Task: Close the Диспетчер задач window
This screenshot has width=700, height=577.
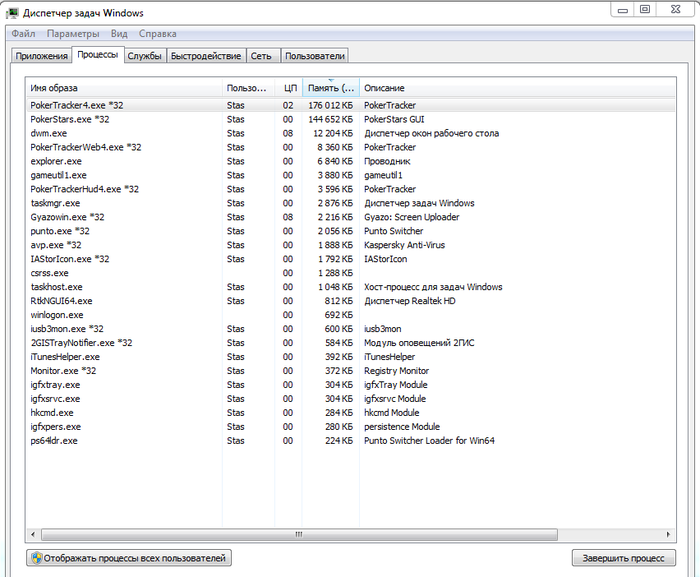Action: [675, 9]
